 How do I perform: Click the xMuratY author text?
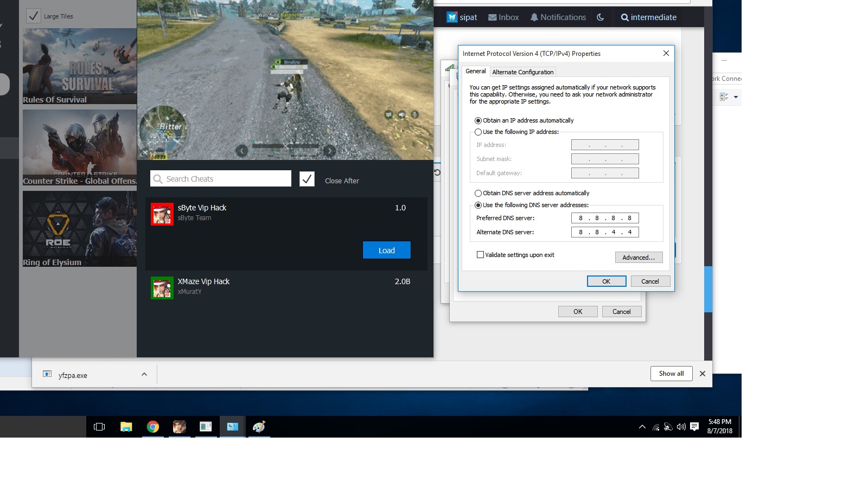click(190, 292)
